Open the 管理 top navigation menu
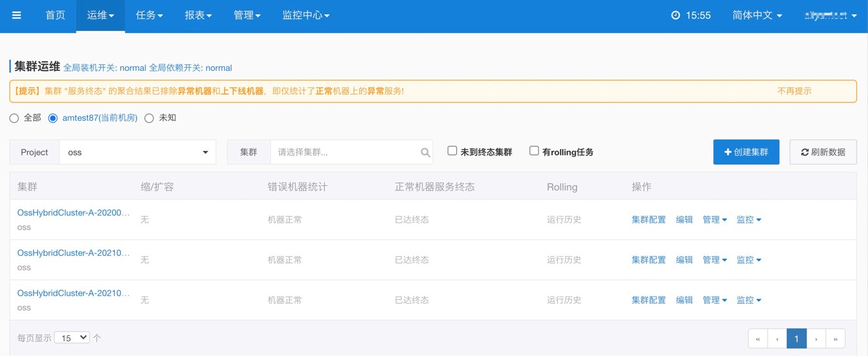Viewport: 868px width, 357px height. 247,15
